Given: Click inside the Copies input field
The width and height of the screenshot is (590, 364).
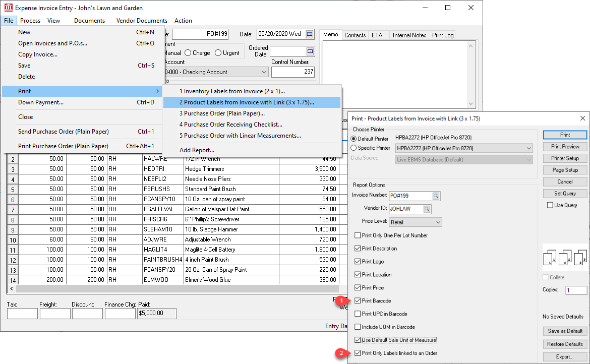Looking at the screenshot, I should (575, 290).
